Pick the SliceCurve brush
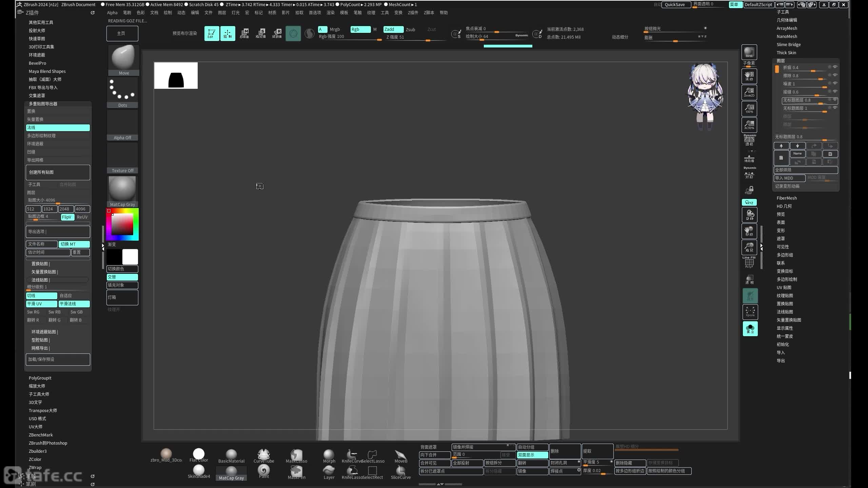This screenshot has height=488, width=868. (401, 472)
